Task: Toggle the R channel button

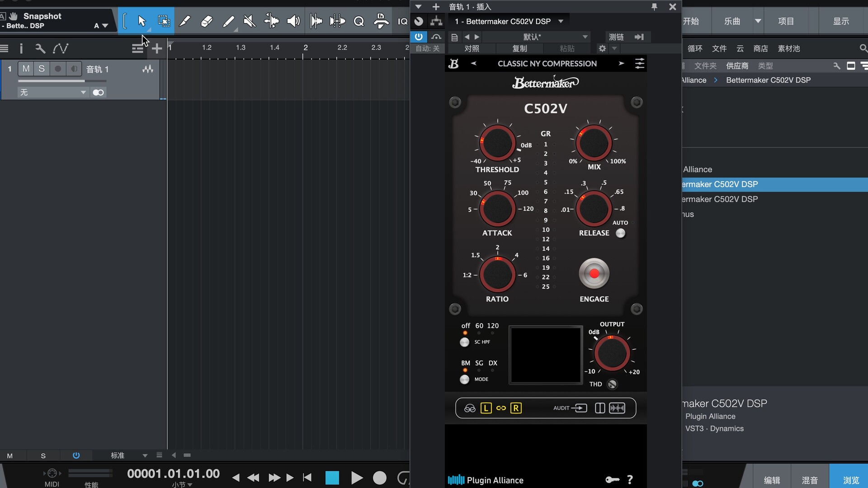Action: click(x=516, y=408)
